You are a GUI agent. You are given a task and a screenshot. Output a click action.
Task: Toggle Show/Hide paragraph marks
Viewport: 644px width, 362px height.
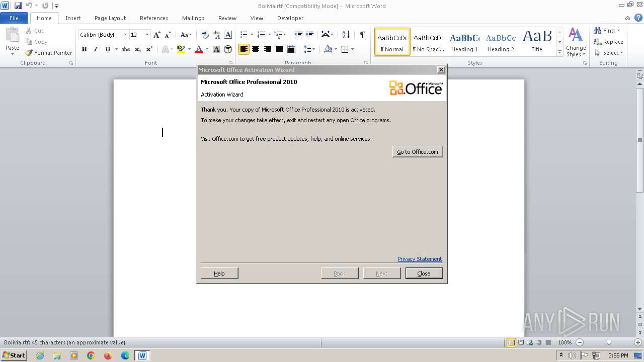362,35
